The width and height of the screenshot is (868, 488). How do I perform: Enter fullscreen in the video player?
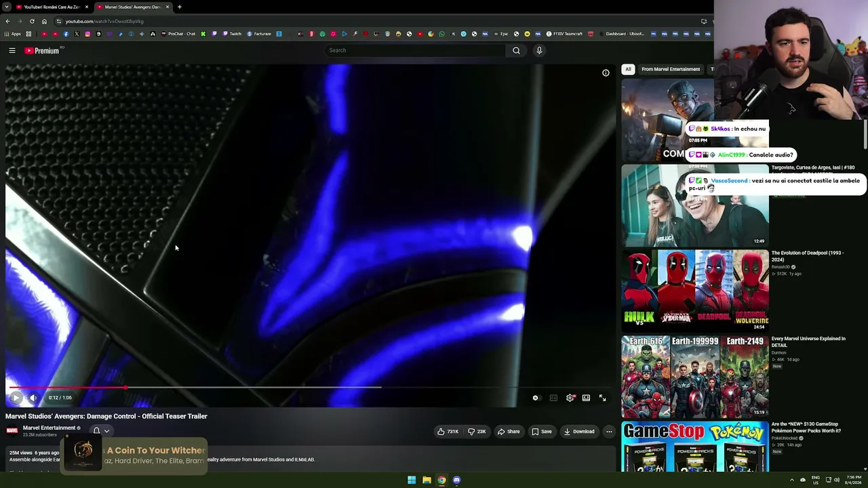click(x=602, y=398)
